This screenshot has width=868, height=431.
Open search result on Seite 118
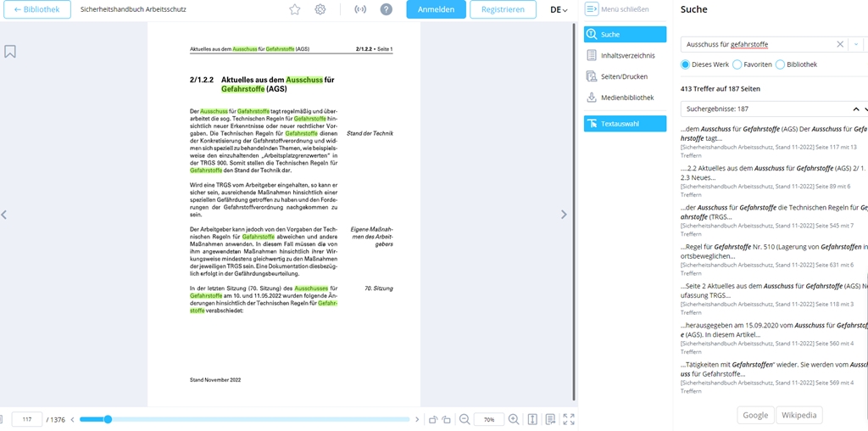774,299
